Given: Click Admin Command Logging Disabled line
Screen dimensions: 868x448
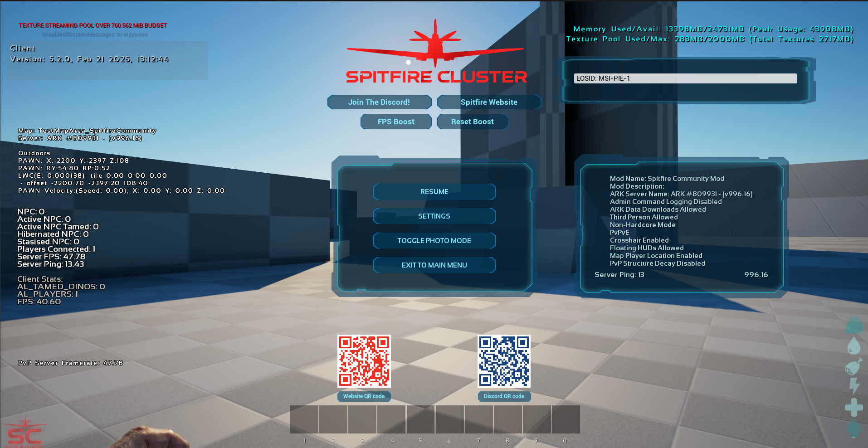Looking at the screenshot, I should pyautogui.click(x=666, y=202).
